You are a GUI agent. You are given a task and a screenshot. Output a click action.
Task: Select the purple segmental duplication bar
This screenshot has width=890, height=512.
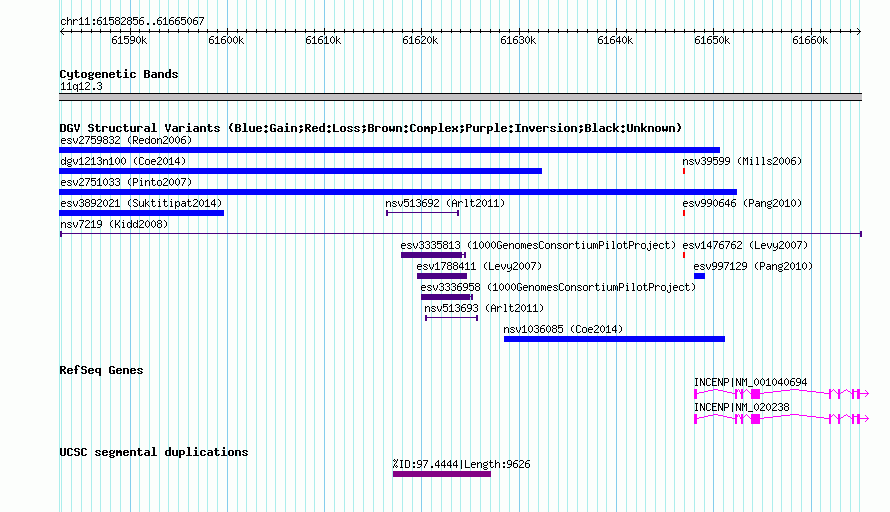click(x=442, y=474)
